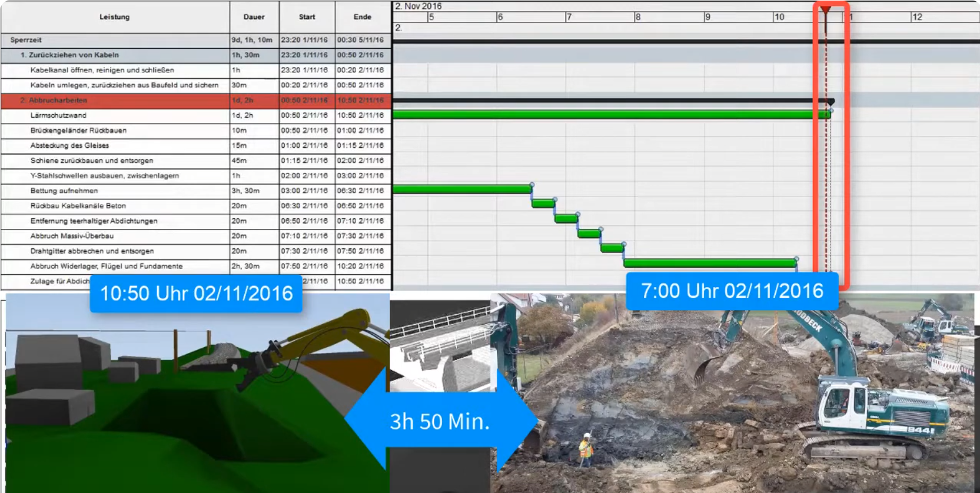980x493 pixels.
Task: Click hour 8 in the timeline scale
Action: pyautogui.click(x=638, y=17)
